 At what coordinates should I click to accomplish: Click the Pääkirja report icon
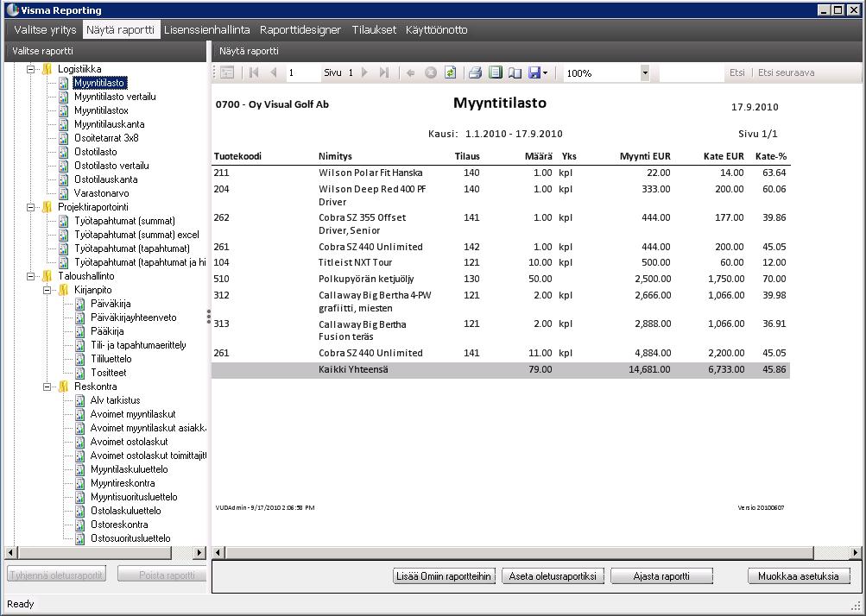80,331
